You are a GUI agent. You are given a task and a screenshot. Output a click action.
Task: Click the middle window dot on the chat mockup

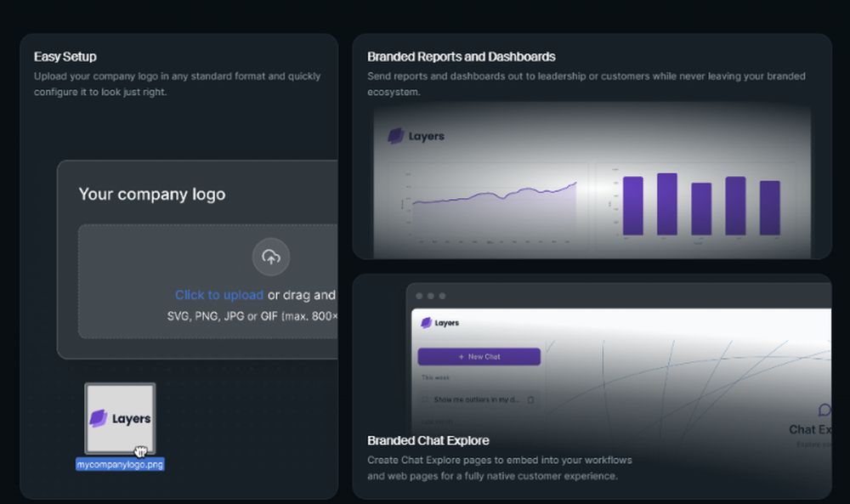pos(430,295)
